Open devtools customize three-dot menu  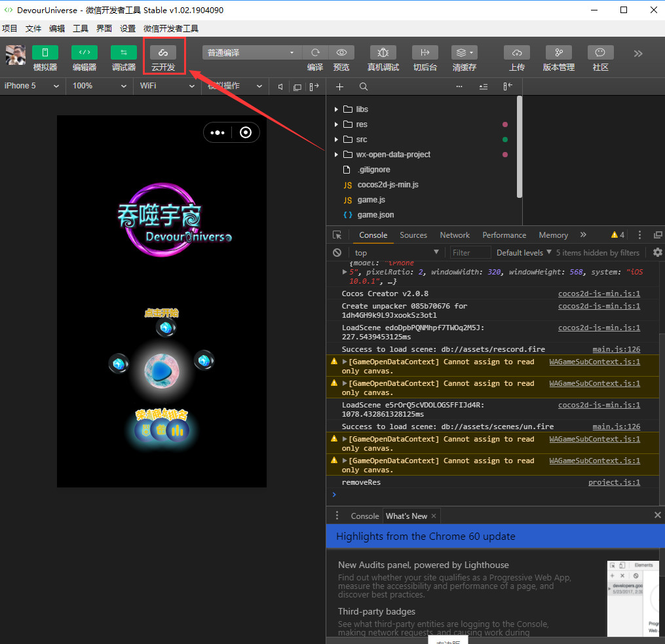(x=639, y=235)
